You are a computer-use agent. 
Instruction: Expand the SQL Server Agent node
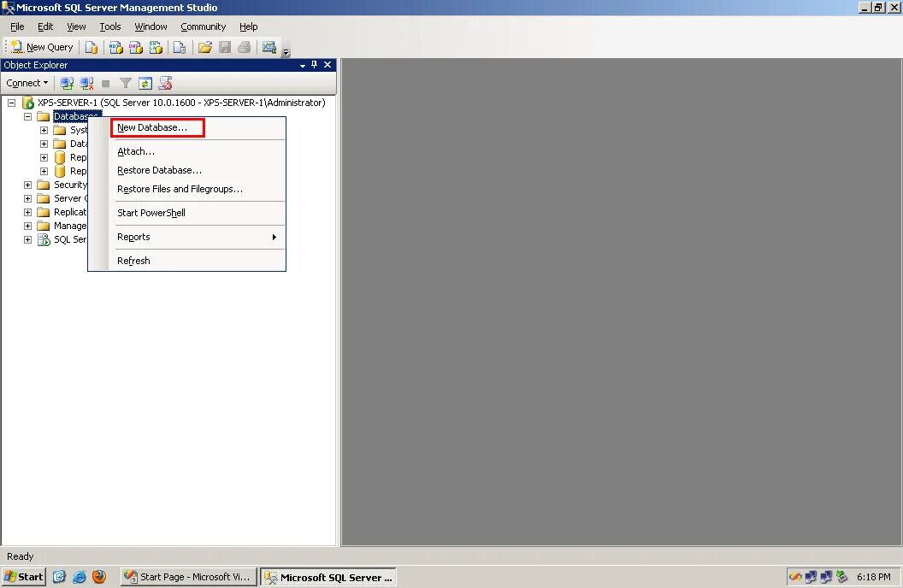click(27, 240)
